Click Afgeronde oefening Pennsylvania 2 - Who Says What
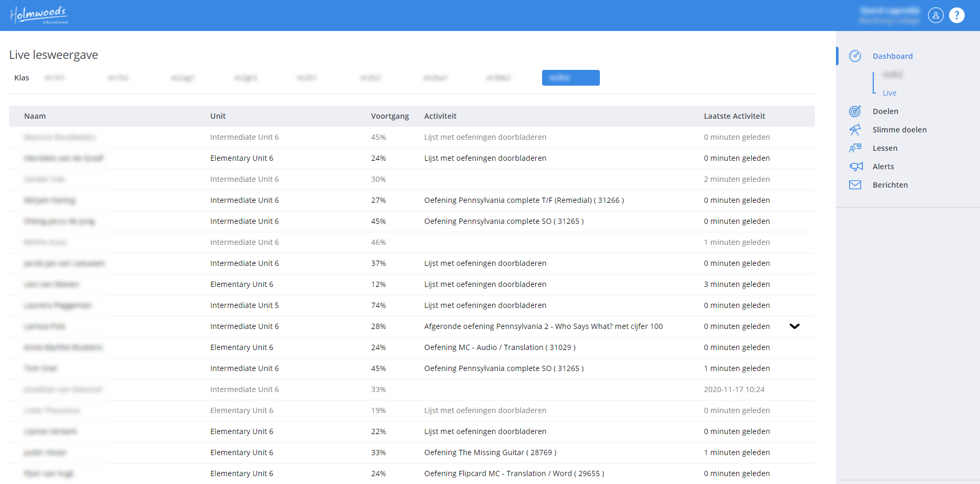This screenshot has width=980, height=484. click(x=544, y=326)
